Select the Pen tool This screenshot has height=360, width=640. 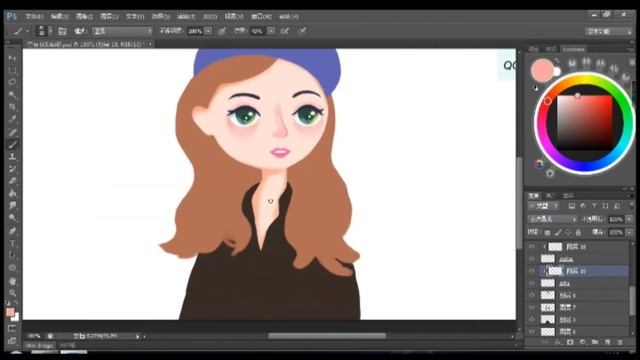click(12, 231)
